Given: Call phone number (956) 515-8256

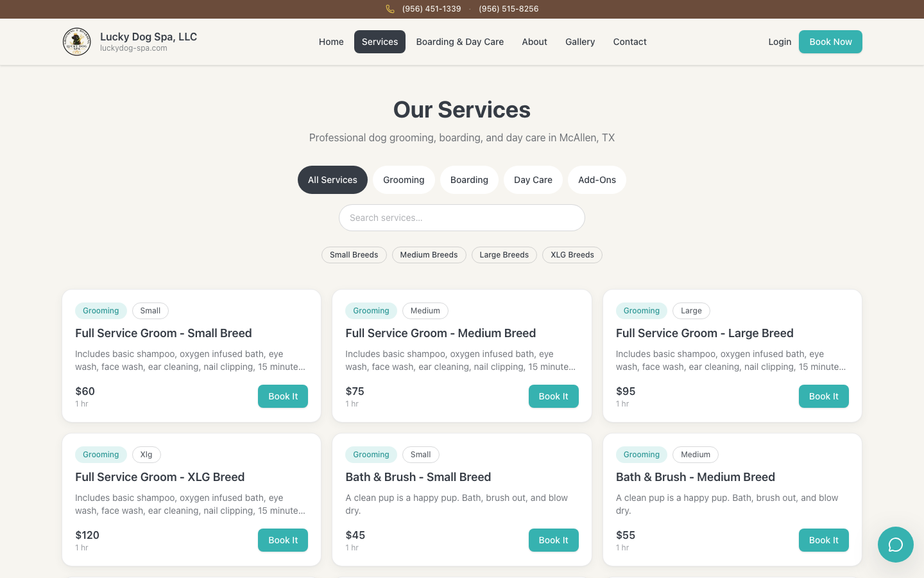Looking at the screenshot, I should tap(509, 9).
